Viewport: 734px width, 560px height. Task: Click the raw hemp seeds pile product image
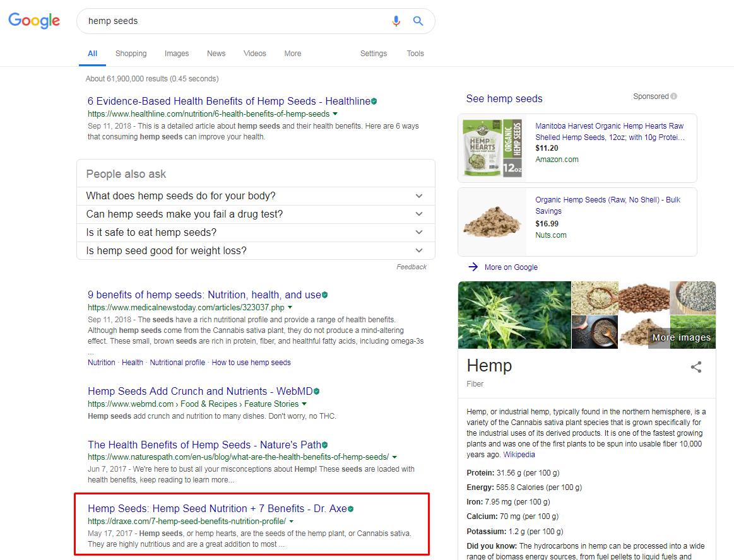(x=492, y=222)
